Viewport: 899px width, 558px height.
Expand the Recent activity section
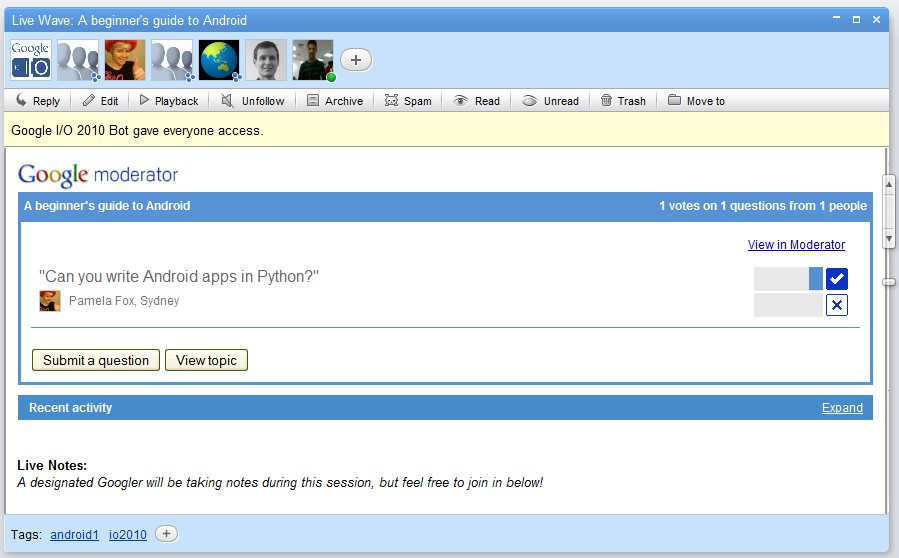click(x=842, y=408)
